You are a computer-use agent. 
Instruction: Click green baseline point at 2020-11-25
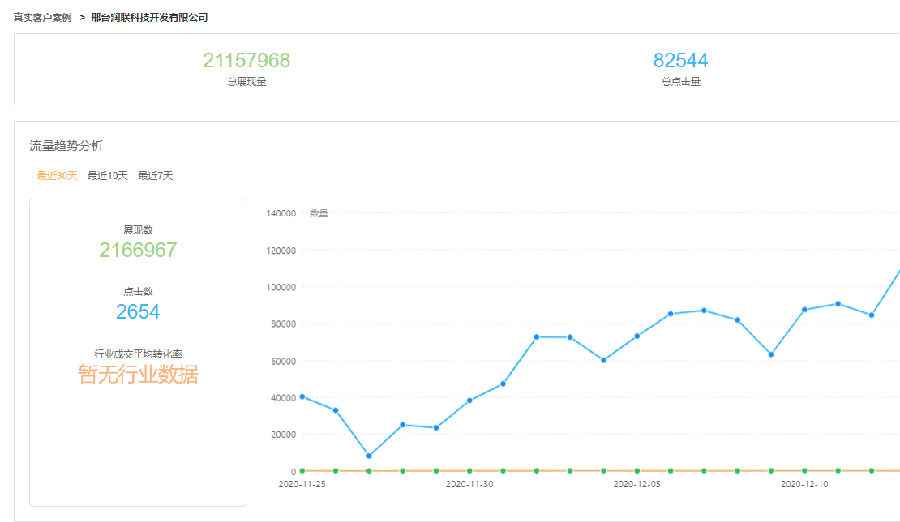tap(302, 471)
